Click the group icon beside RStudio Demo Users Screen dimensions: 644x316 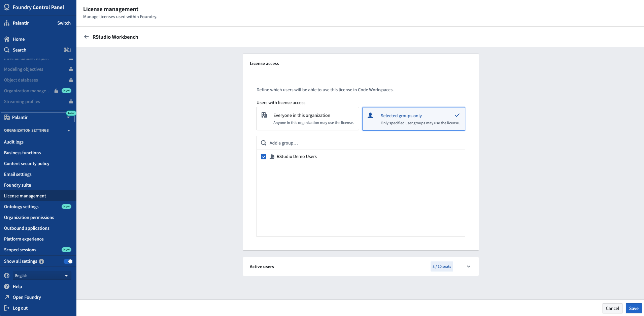pos(272,157)
